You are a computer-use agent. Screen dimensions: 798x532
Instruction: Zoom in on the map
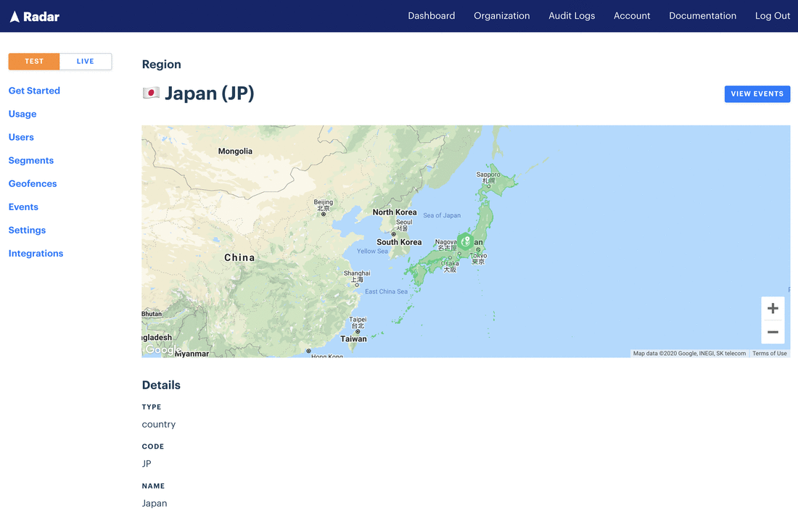point(773,308)
